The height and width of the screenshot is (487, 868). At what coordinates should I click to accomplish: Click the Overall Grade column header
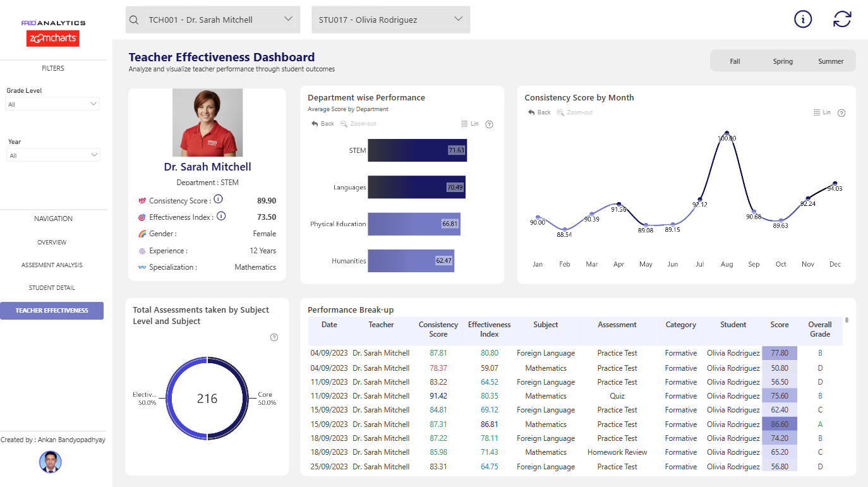click(x=820, y=329)
